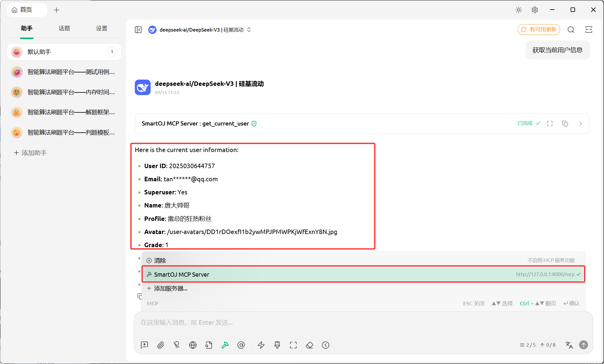Maximize the application window
Image resolution: width=604 pixels, height=364 pixels.
point(573,10)
